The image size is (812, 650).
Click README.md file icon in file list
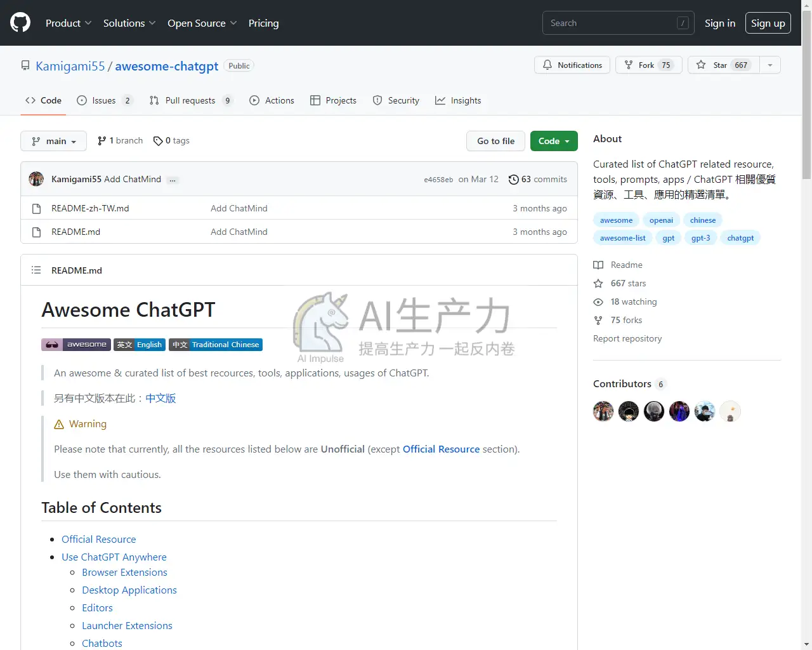click(x=36, y=232)
